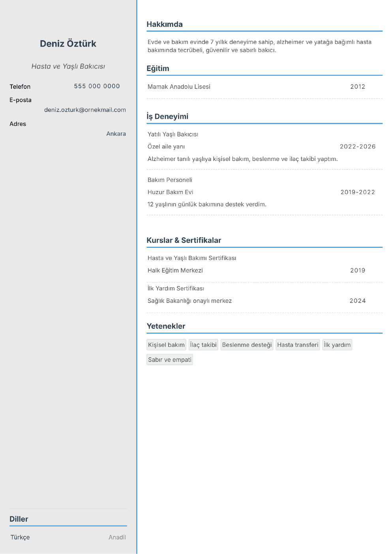
Task: Click the İlk yardım skill tag
Action: 337,345
